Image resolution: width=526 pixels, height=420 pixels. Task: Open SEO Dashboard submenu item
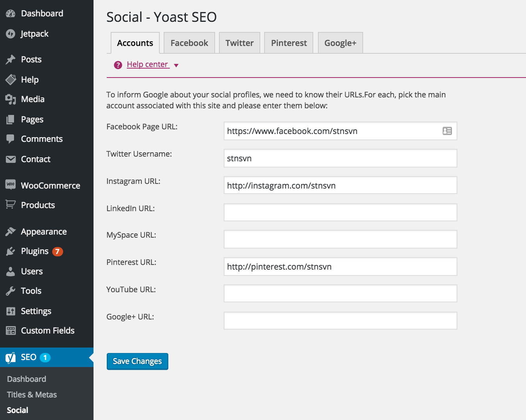tap(26, 379)
